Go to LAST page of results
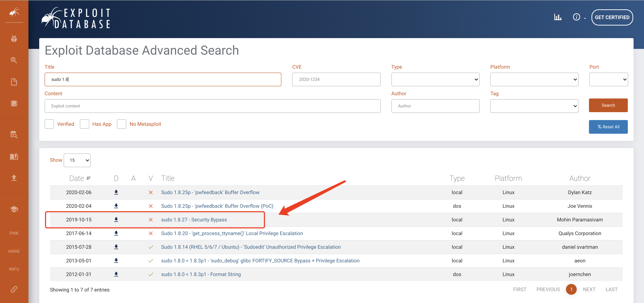 611,289
